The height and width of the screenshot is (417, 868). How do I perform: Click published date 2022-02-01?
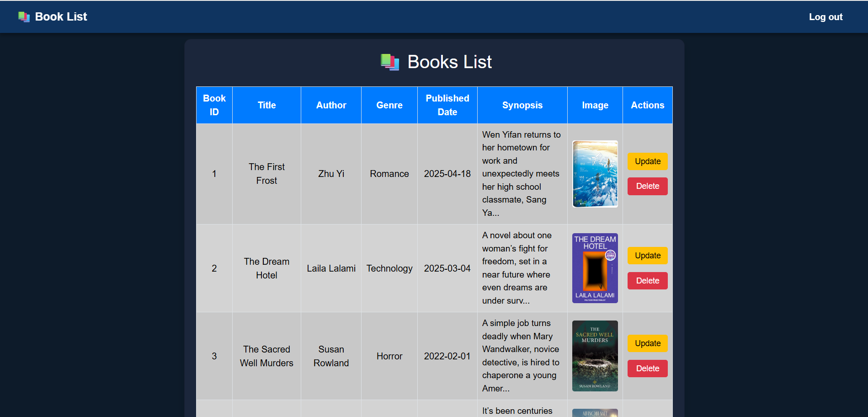pos(447,356)
